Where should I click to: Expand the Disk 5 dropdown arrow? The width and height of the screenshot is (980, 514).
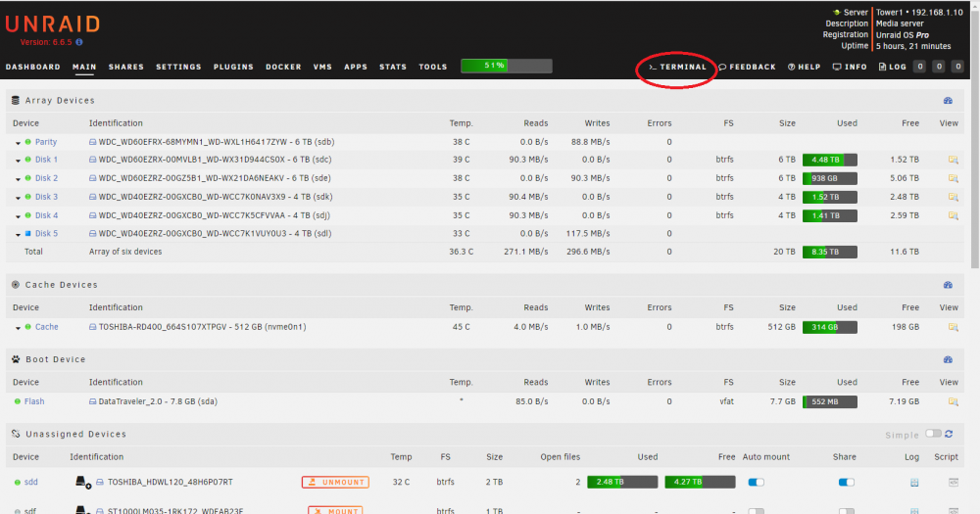(18, 235)
